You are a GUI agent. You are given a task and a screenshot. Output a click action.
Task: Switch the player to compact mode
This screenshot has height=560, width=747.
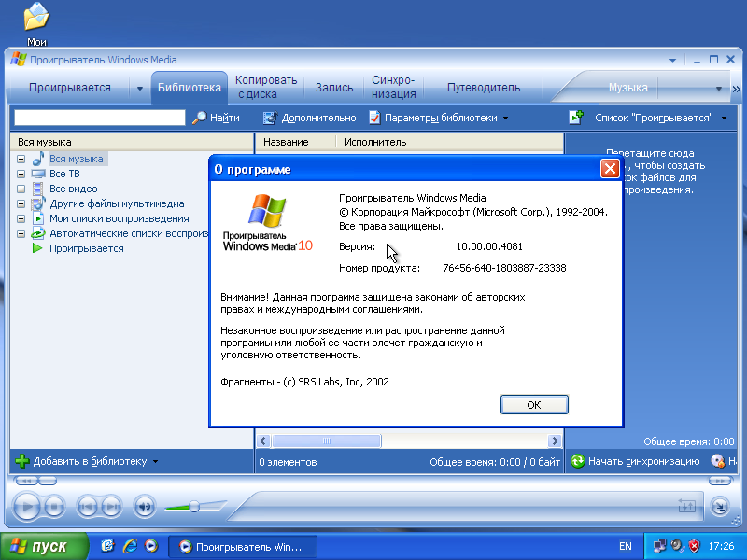pos(720,506)
